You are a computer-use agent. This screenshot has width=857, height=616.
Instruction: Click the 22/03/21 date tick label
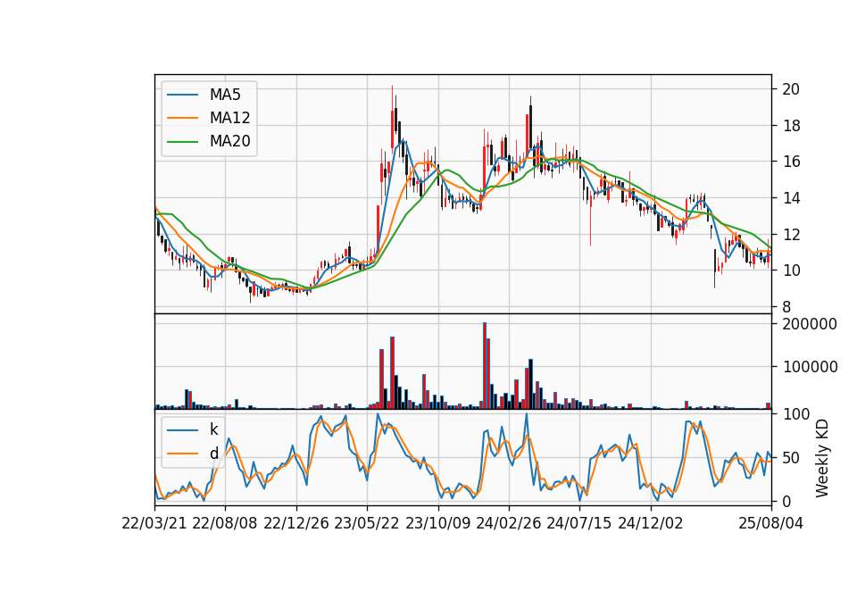pyautogui.click(x=154, y=523)
